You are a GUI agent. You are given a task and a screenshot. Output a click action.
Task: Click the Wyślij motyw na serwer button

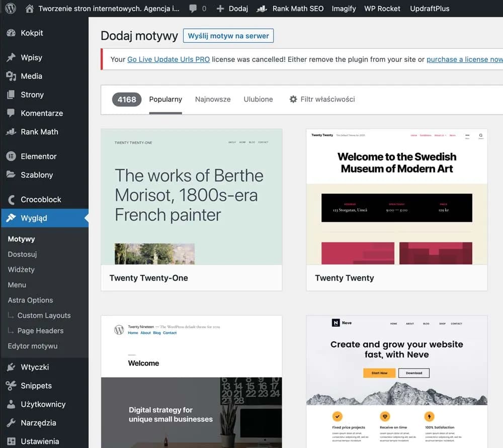point(228,36)
